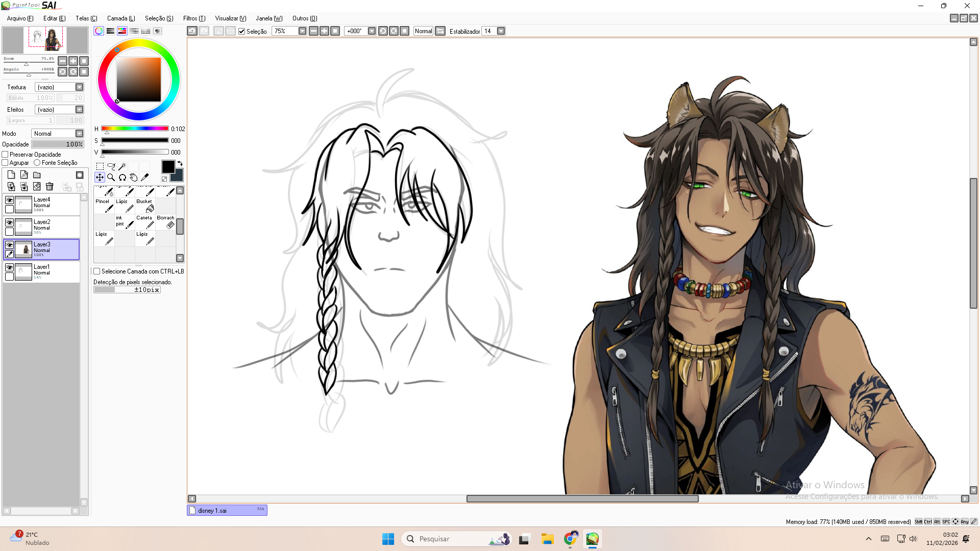Open the Filtros menu

point(194,18)
